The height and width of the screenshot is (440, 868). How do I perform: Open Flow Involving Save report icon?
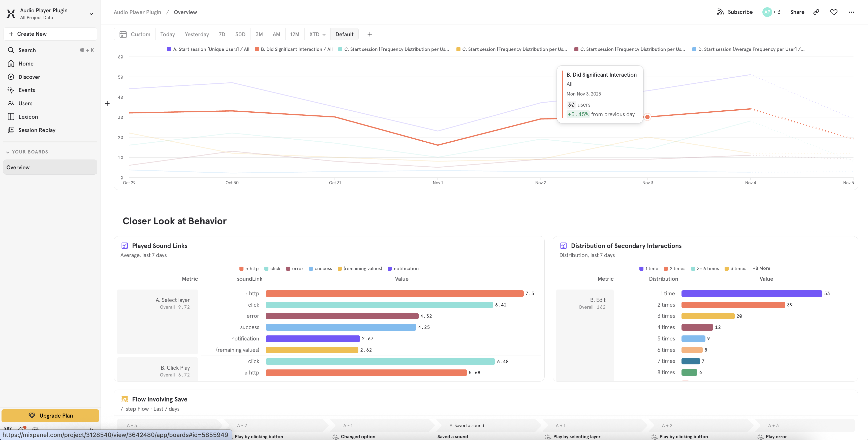(x=125, y=399)
